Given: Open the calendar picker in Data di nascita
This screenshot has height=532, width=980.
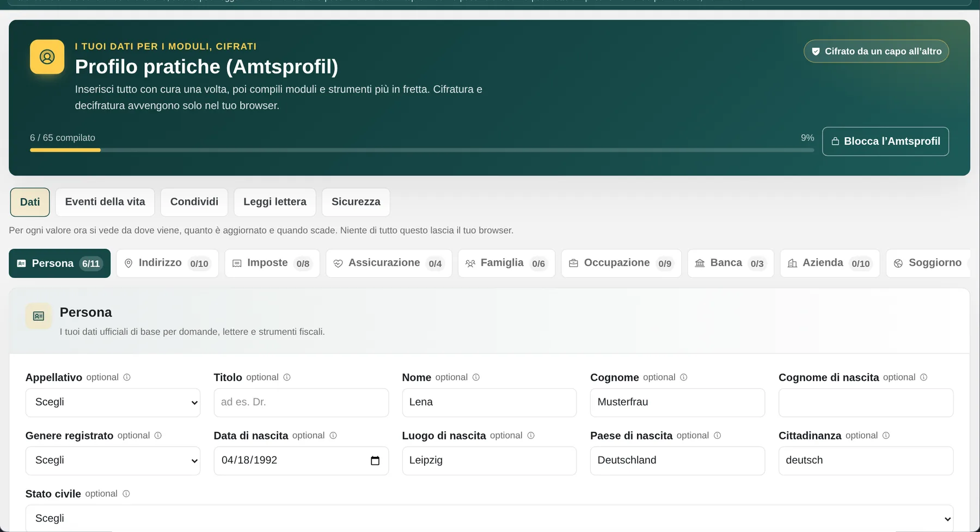Looking at the screenshot, I should tap(375, 461).
